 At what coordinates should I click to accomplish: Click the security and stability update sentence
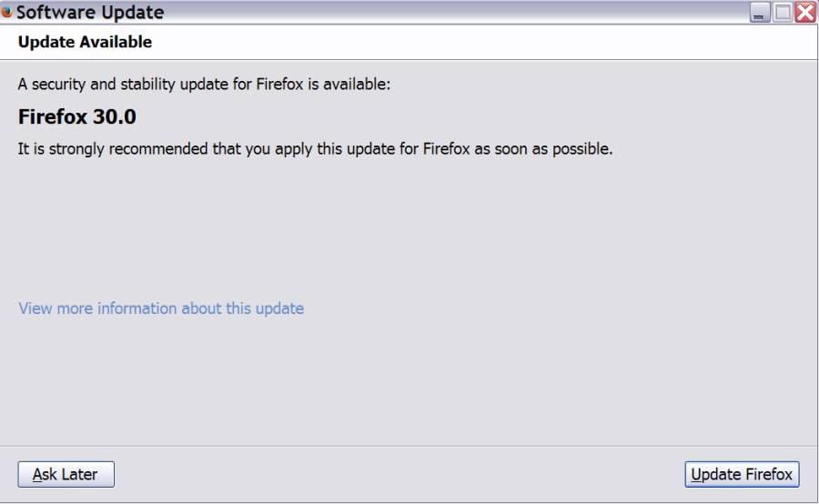point(204,84)
